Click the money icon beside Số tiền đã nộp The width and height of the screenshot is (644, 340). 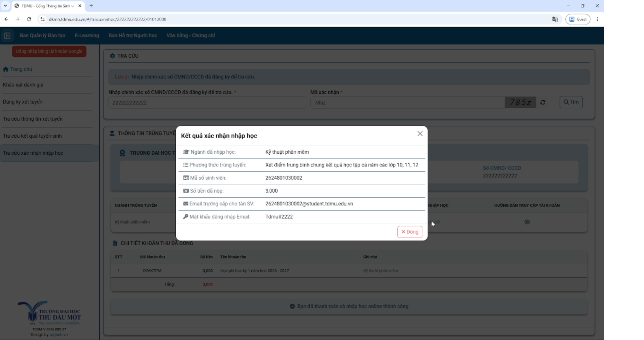click(x=186, y=191)
